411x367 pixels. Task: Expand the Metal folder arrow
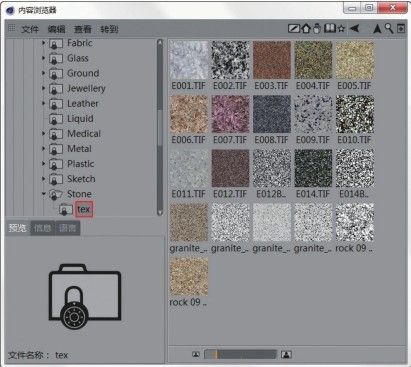[x=43, y=149]
